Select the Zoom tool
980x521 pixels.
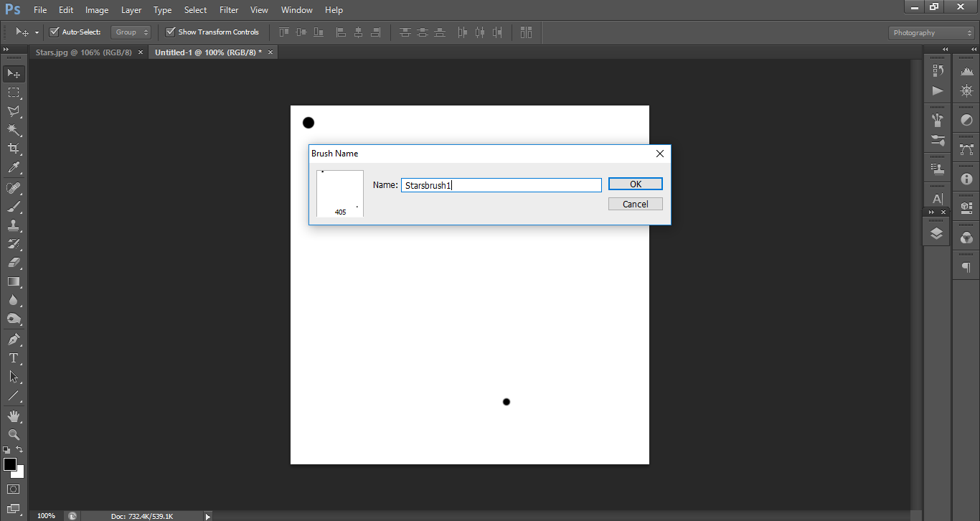click(14, 435)
